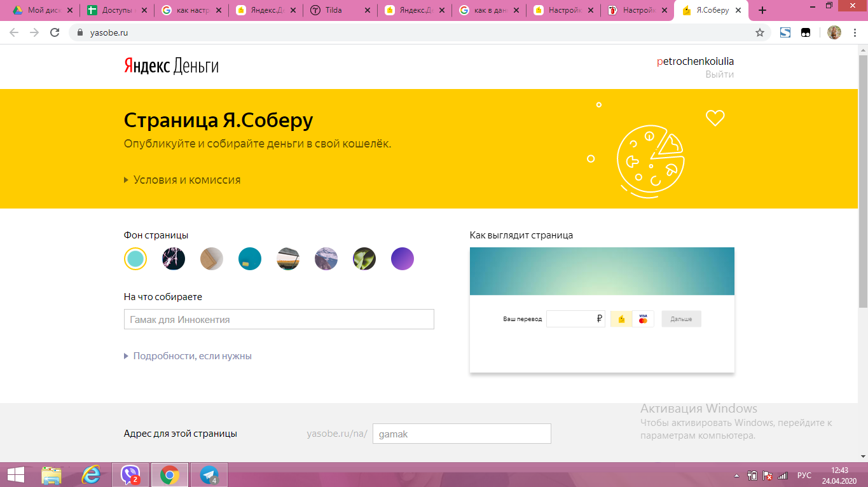Image resolution: width=868 pixels, height=487 pixels.
Task: Select the snowy mountain background swatch
Action: tap(326, 259)
